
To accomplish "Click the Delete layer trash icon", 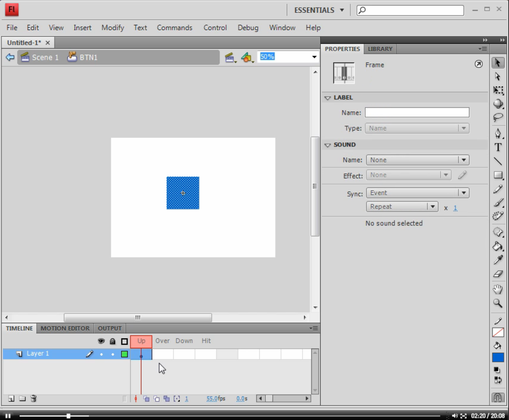I will tap(33, 398).
